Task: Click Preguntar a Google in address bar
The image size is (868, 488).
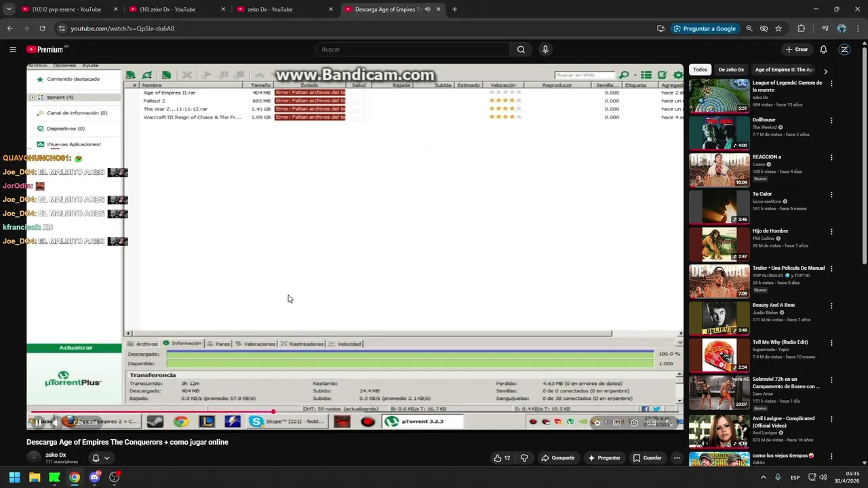Action: (705, 28)
